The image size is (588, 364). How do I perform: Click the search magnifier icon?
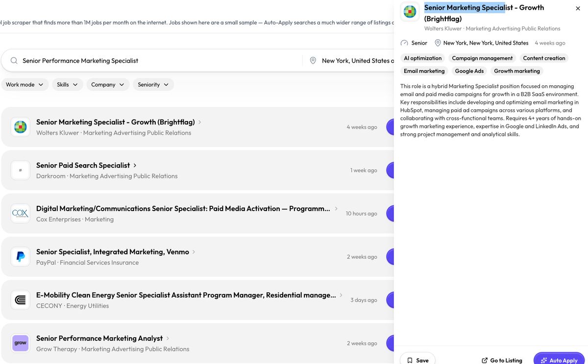[13, 61]
